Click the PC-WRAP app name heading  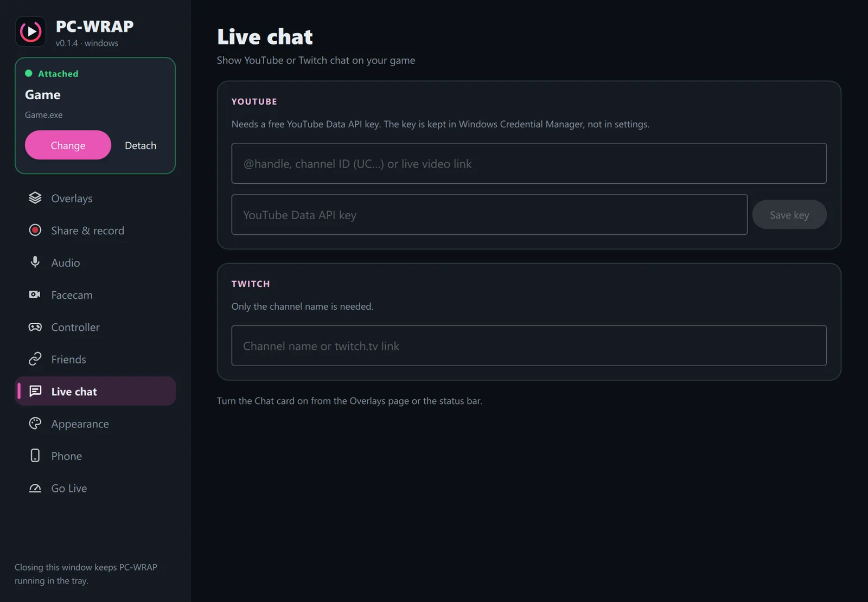click(94, 26)
